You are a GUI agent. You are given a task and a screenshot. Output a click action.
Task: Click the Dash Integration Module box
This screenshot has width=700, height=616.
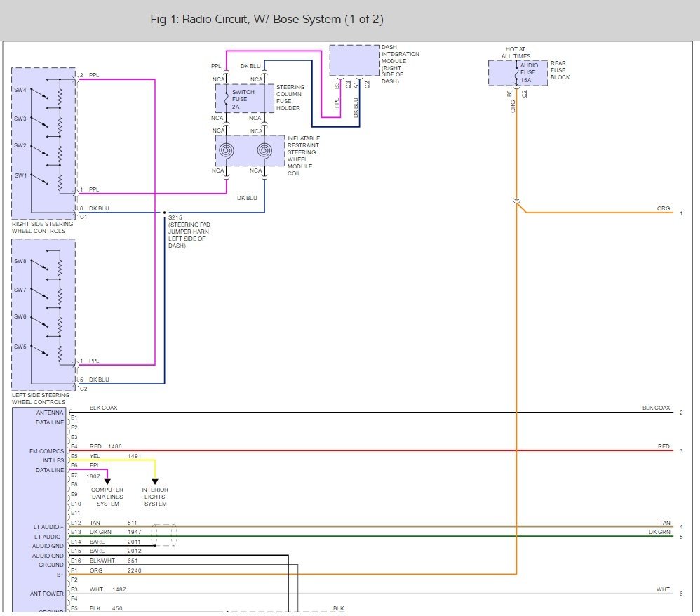point(354,60)
